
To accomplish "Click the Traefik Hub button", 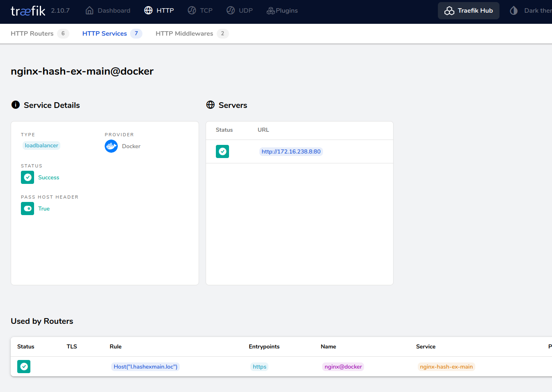I will [x=469, y=11].
